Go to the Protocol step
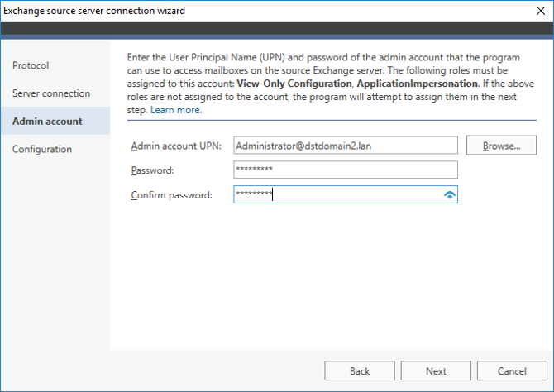 (x=31, y=65)
